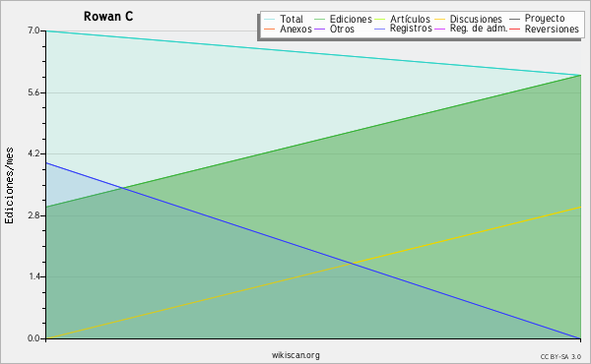Click the Discusiones legend entry
Image resolution: width=591 pixels, height=364 pixels.
[469, 20]
